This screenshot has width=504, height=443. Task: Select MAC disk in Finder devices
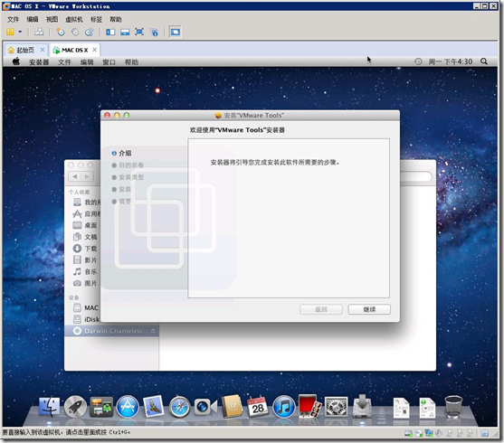(85, 307)
